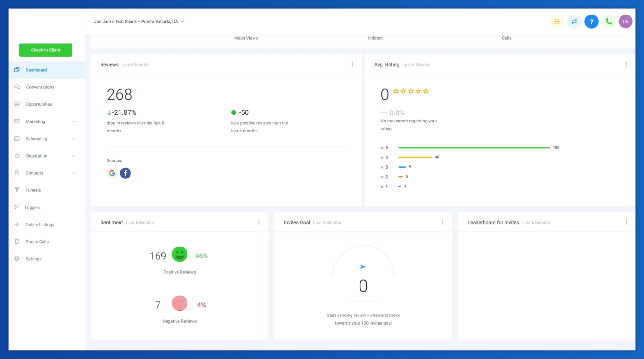
Task: Click the Calls label
Action: [x=506, y=38]
